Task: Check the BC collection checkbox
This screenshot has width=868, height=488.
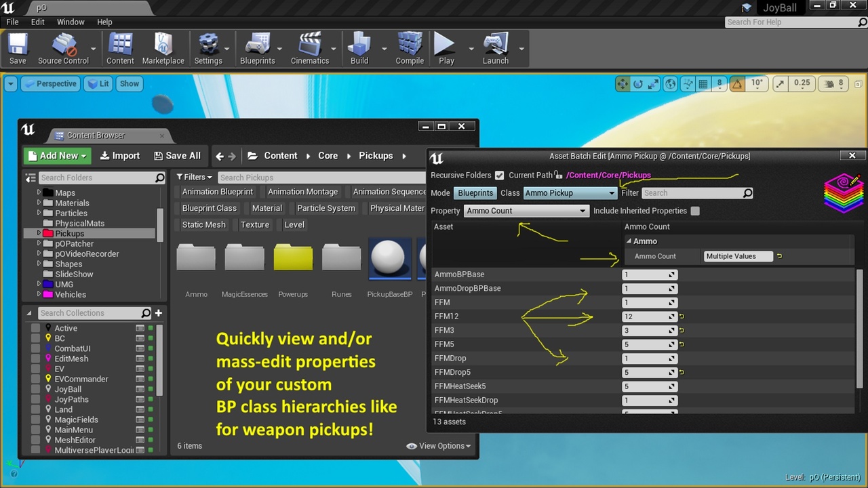Action: [x=36, y=338]
